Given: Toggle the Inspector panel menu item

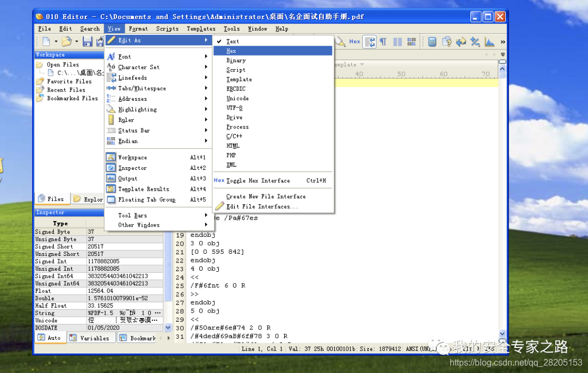Looking at the screenshot, I should point(157,168).
